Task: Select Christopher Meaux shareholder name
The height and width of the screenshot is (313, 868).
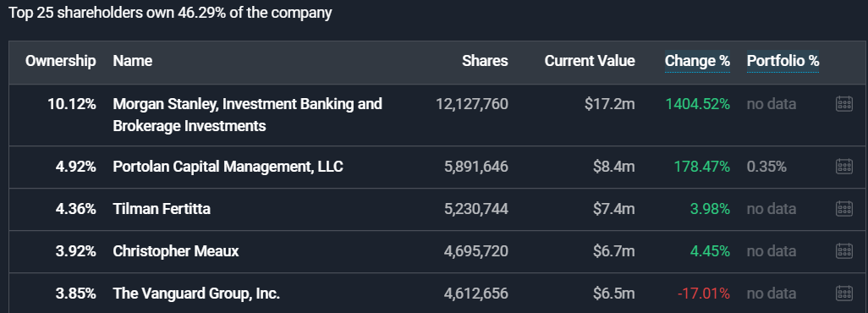Action: pyautogui.click(x=176, y=251)
